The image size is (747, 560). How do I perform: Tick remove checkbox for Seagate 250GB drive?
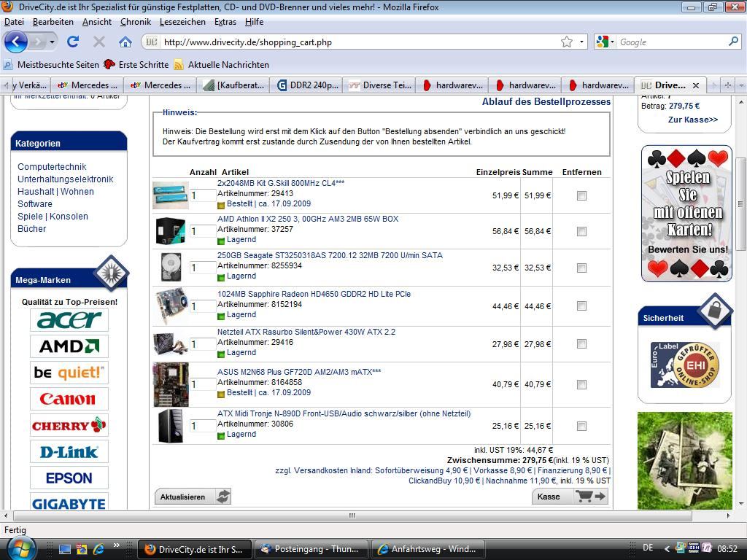click(581, 268)
